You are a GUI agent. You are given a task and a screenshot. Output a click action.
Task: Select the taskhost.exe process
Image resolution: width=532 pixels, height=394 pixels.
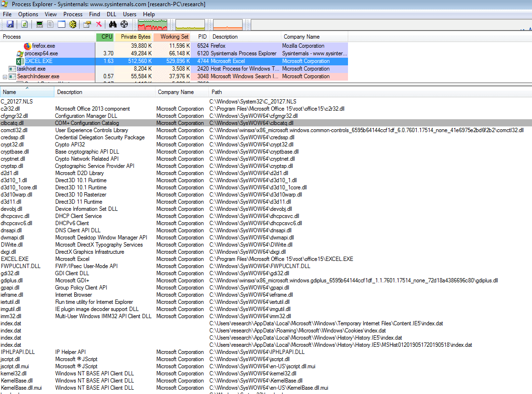tap(174, 69)
